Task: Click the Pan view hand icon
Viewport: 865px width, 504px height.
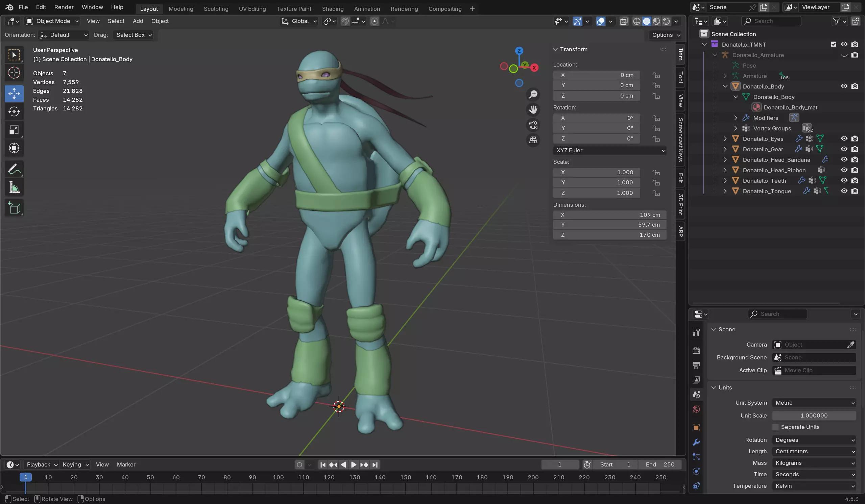Action: (533, 110)
